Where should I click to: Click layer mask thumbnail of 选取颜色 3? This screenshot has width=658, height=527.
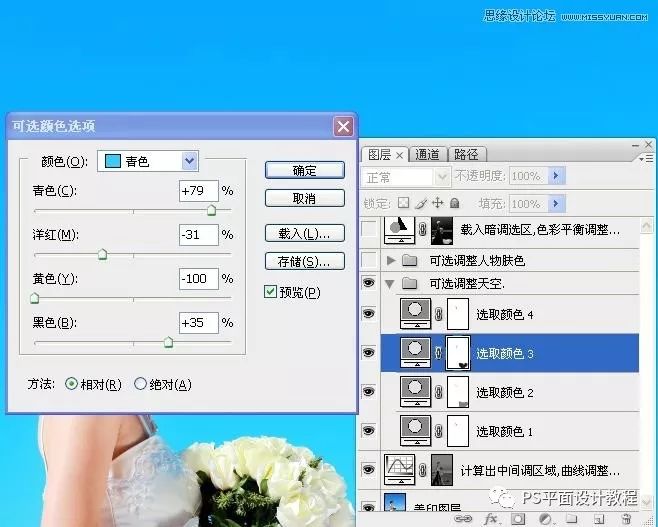[x=458, y=353]
